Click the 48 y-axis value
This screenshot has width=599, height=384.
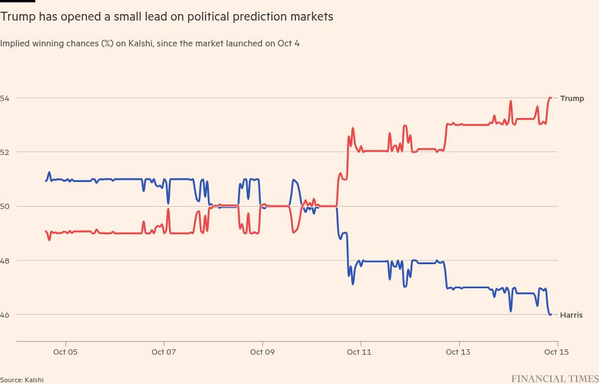[x=4, y=261]
